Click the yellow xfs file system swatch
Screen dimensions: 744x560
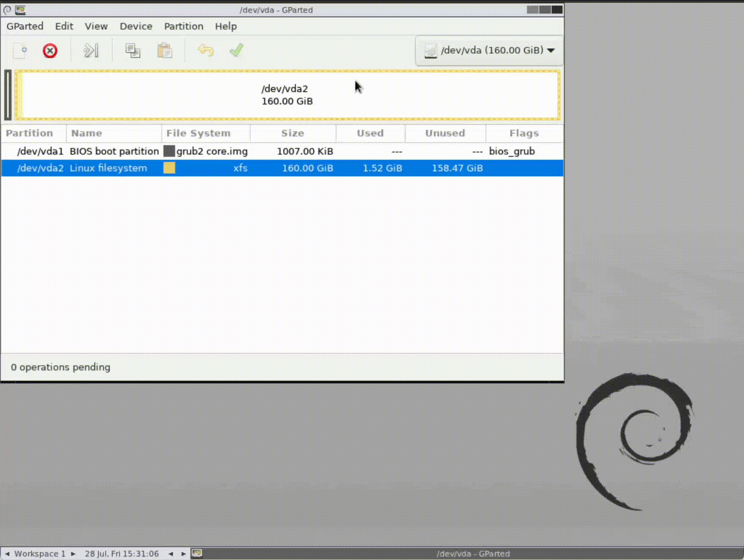[x=169, y=168]
